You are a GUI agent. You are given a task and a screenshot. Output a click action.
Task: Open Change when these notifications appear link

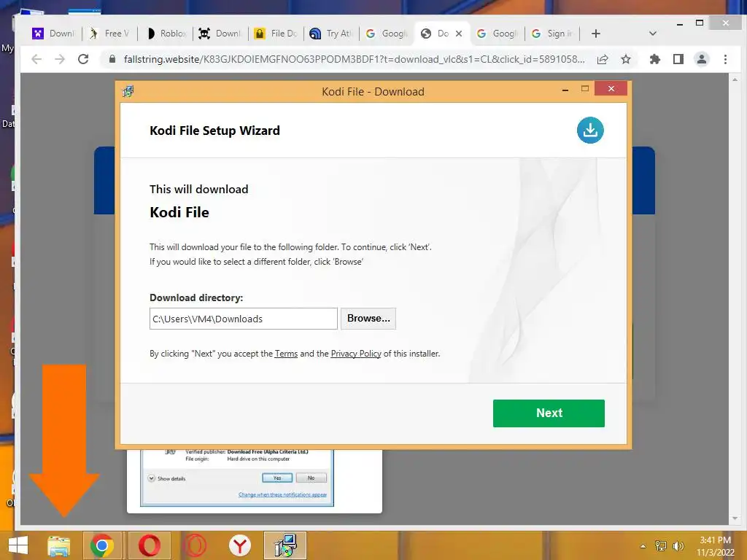click(282, 495)
